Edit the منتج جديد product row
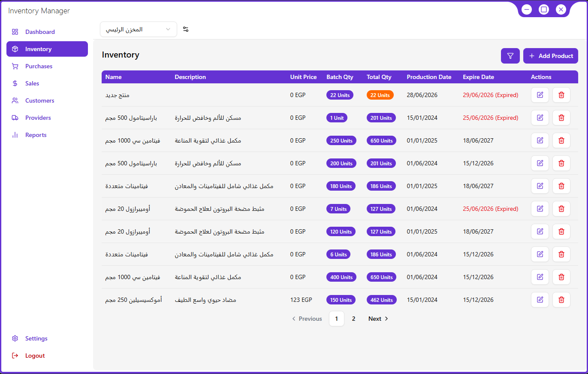Image resolution: width=588 pixels, height=374 pixels. [x=540, y=95]
